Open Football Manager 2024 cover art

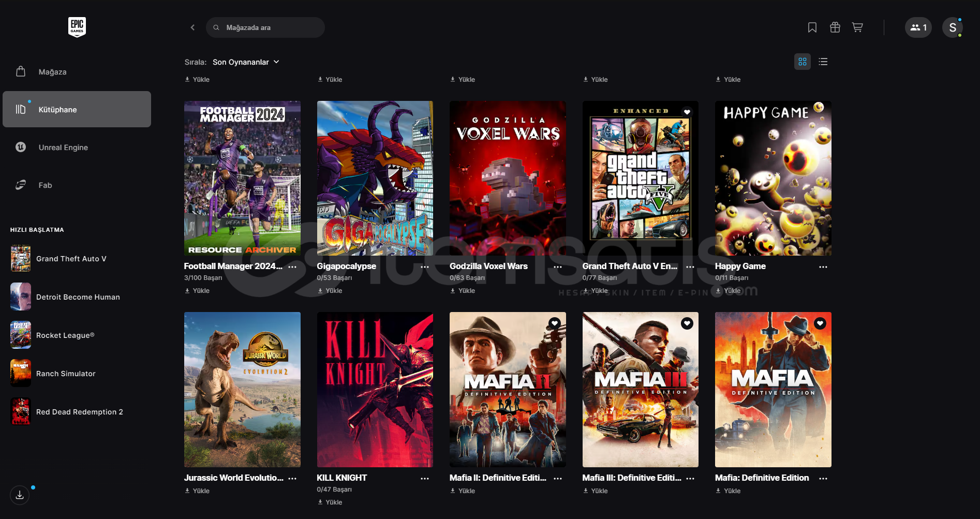click(x=242, y=178)
